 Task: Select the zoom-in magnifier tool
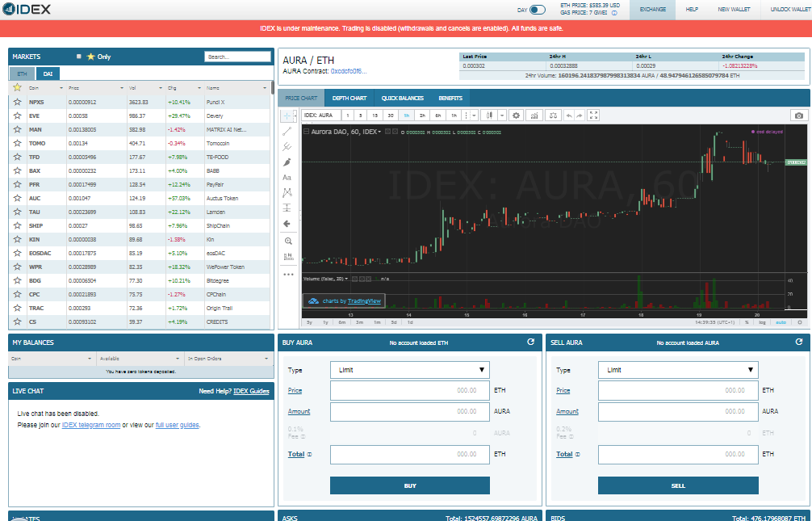(x=288, y=241)
